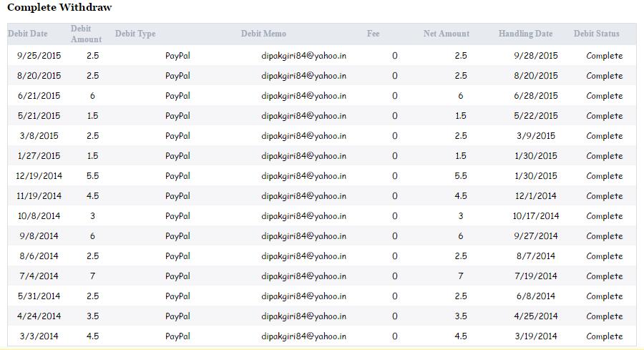Click handling date 3/19/2014

(536, 336)
